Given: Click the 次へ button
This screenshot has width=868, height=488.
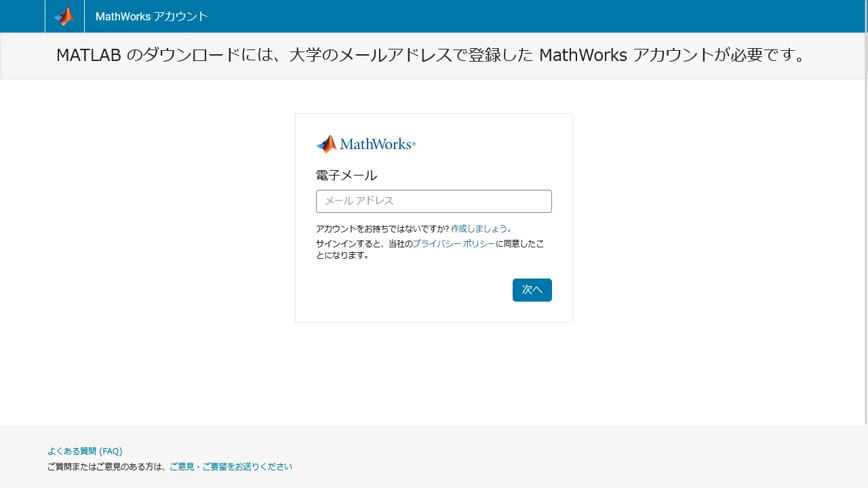Looking at the screenshot, I should [x=532, y=290].
